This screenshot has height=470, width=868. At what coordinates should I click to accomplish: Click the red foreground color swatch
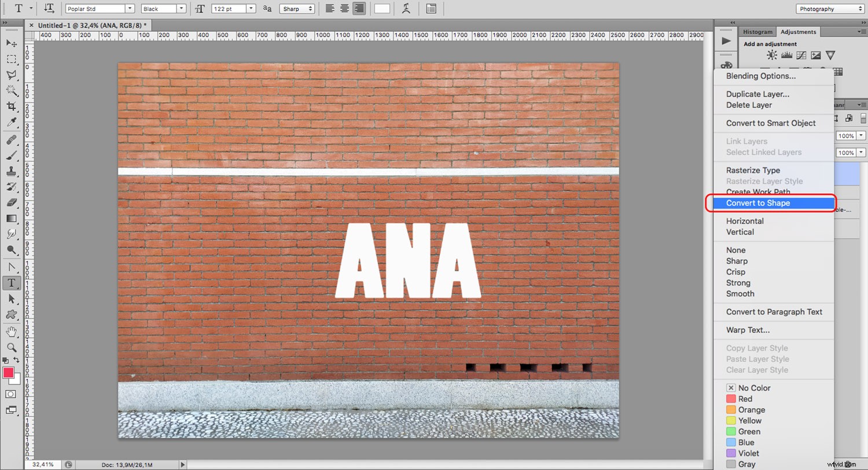pyautogui.click(x=9, y=373)
